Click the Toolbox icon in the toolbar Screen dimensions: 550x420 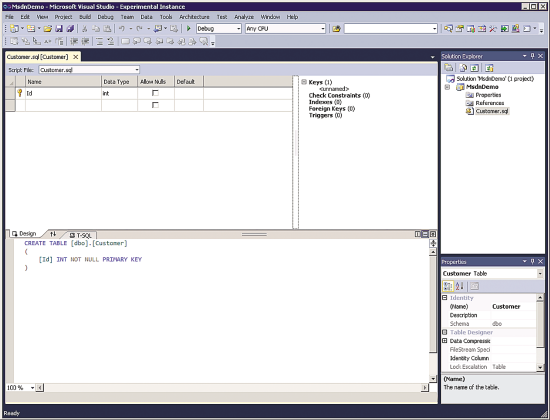click(492, 29)
